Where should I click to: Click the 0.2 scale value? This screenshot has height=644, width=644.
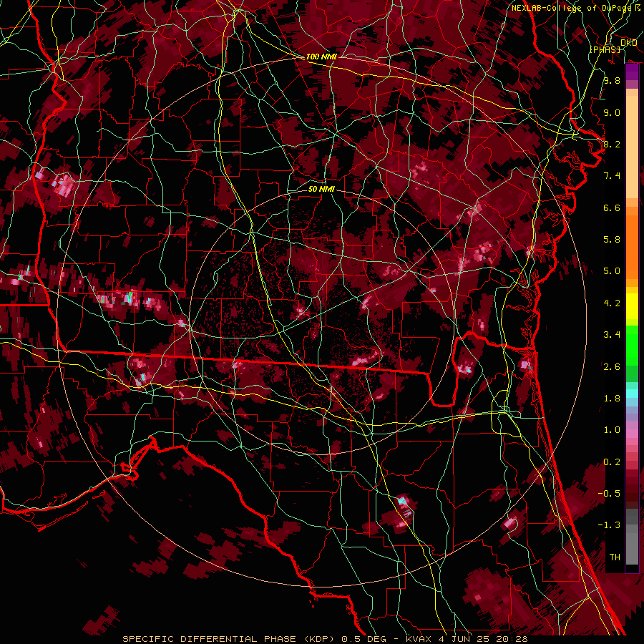(612, 462)
